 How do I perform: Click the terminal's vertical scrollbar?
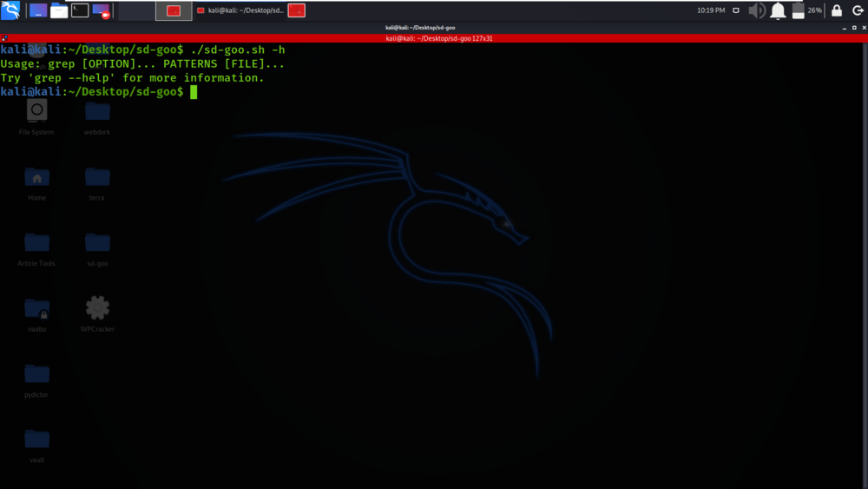coord(865,266)
